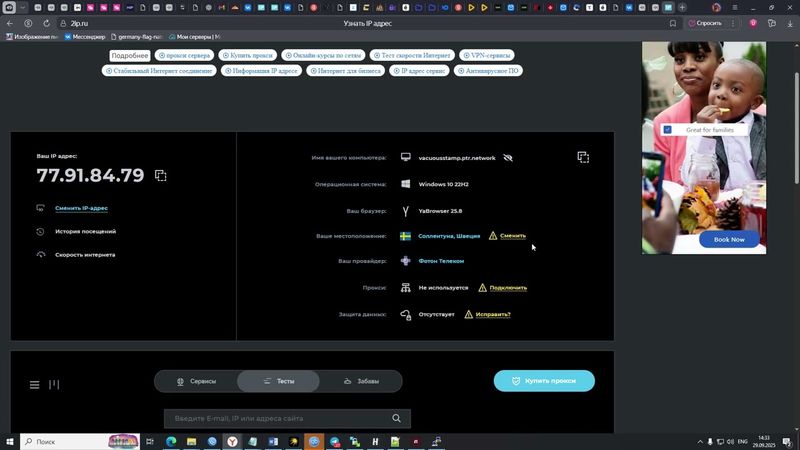
Task: Copy the IP address 77.91.84.79
Action: tap(160, 176)
